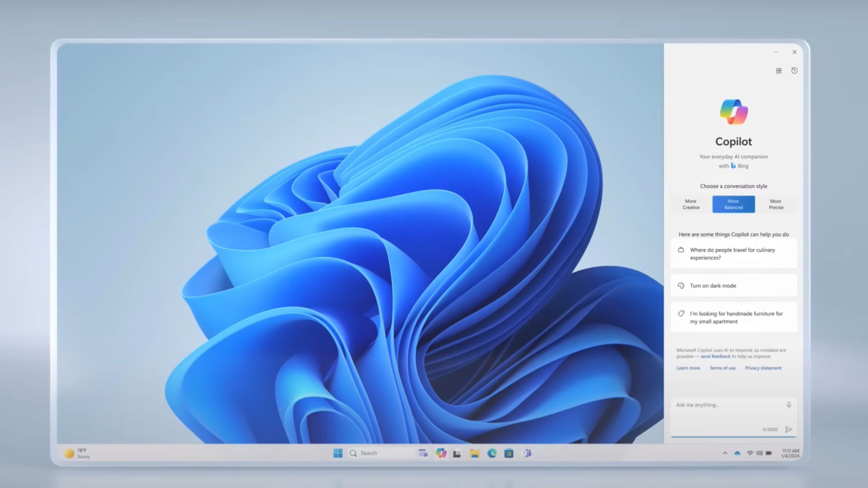Click the send arrow icon
This screenshot has width=868, height=488.
(788, 429)
